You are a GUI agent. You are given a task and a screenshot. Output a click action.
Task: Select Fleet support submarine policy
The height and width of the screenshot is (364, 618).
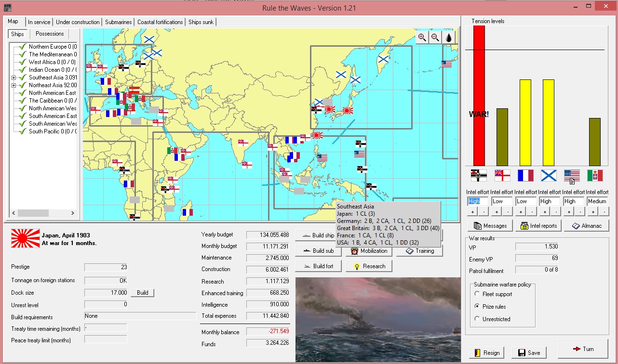tap(477, 294)
